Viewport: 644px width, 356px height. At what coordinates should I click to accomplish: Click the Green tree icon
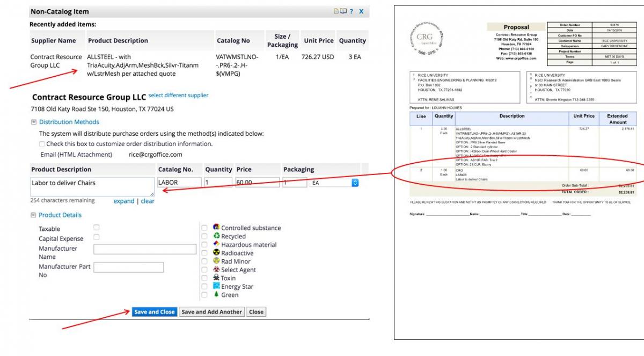tap(216, 295)
